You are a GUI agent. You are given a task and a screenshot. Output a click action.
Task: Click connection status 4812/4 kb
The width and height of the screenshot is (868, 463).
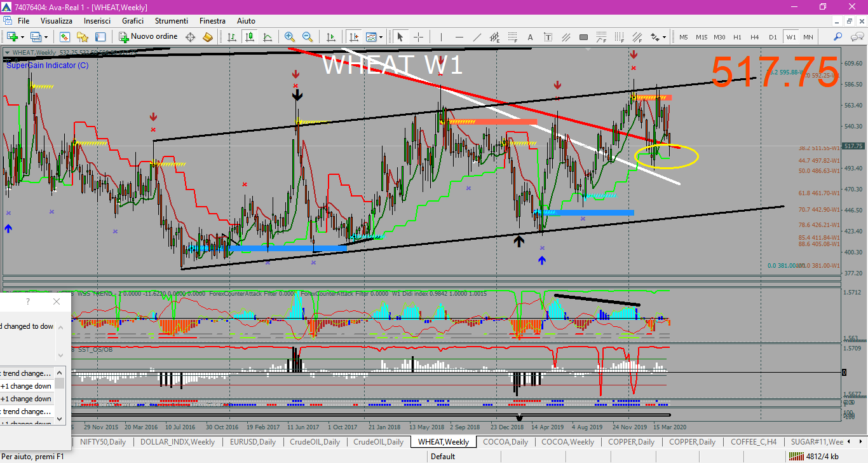click(813, 456)
